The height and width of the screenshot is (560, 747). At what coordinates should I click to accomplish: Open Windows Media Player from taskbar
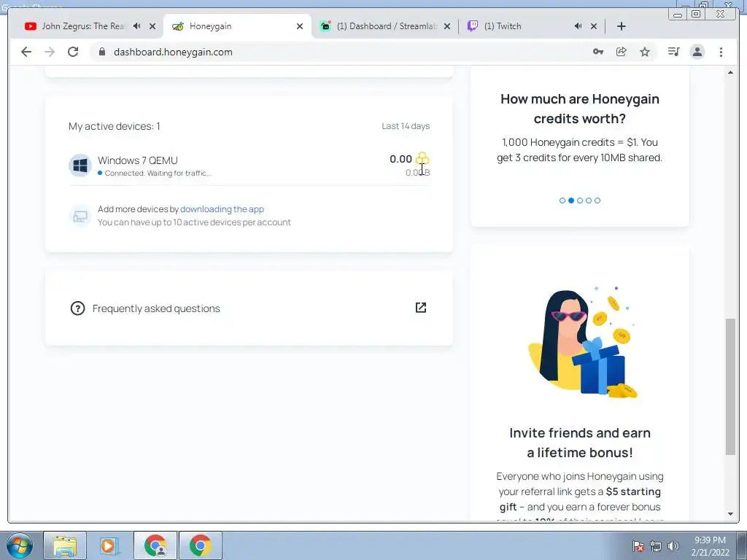click(110, 545)
